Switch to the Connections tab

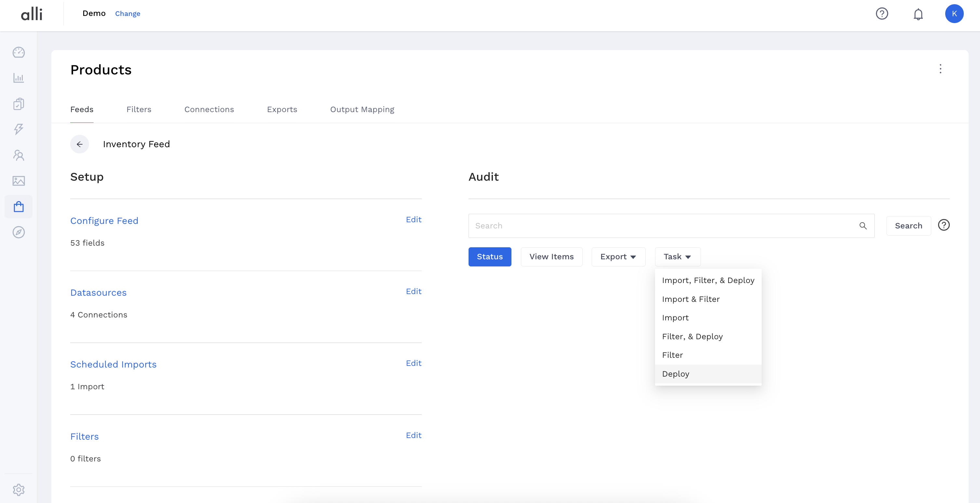[x=209, y=110]
